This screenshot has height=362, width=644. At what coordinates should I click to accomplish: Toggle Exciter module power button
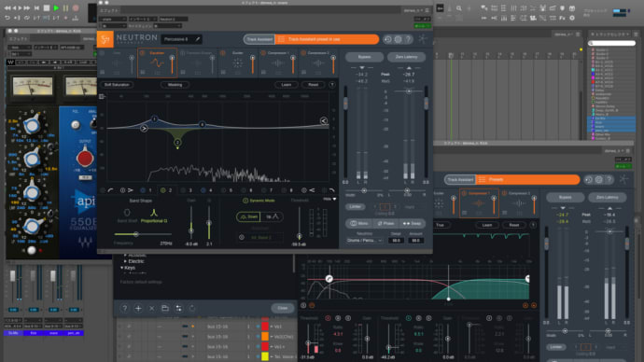(223, 53)
